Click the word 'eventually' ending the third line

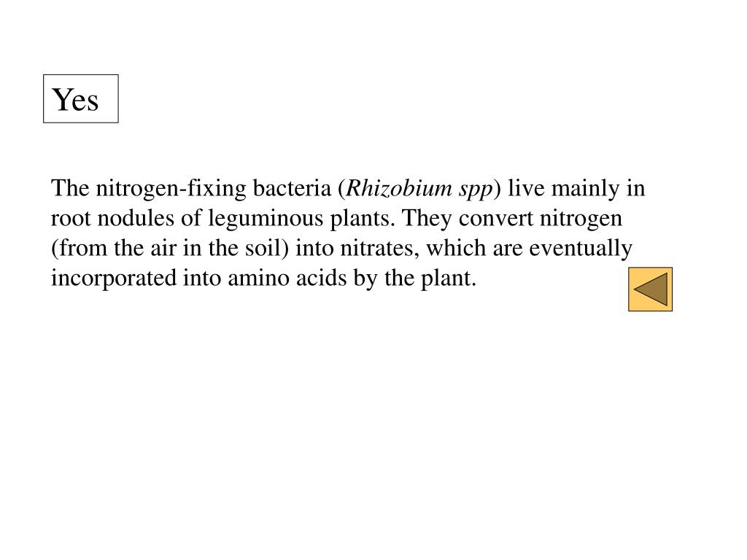[x=581, y=249]
